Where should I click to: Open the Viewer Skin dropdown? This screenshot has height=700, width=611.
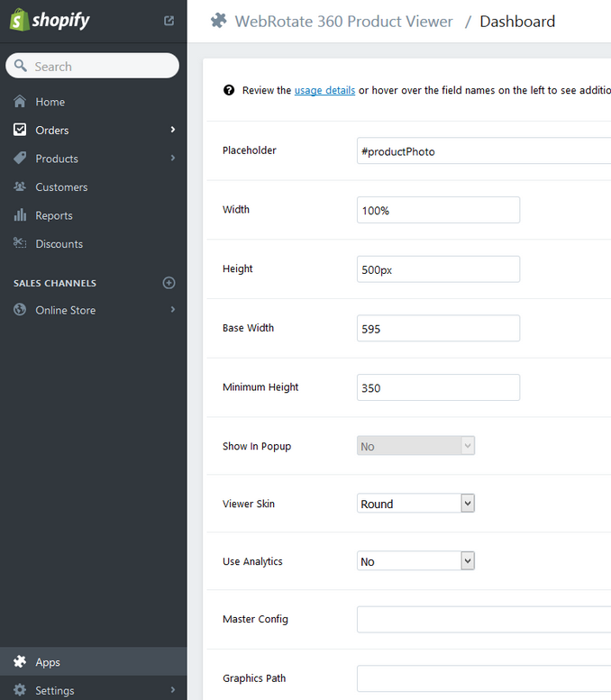[415, 503]
